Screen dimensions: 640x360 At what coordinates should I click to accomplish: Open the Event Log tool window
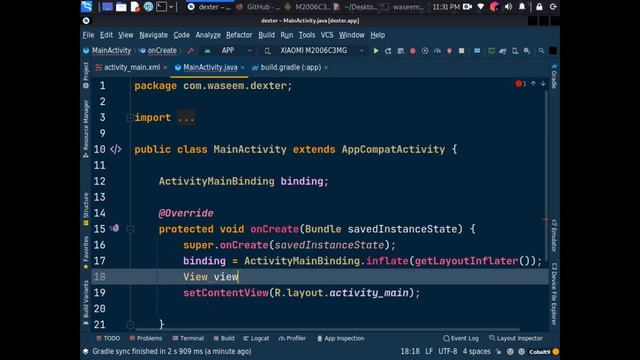tap(461, 338)
